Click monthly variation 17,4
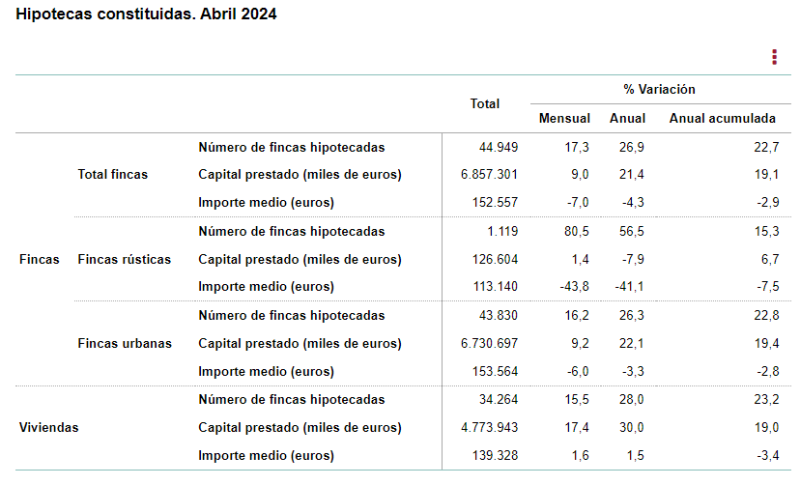Screen dimensions: 800x485 [x=577, y=427]
